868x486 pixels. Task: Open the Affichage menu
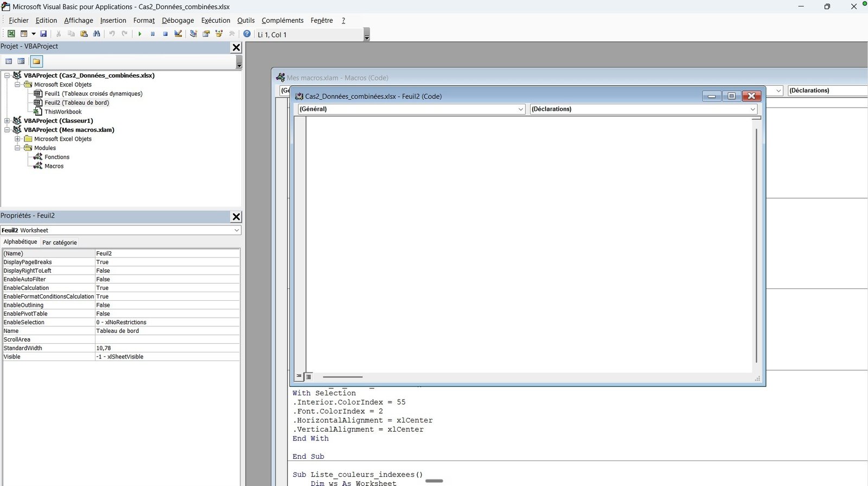click(x=79, y=20)
